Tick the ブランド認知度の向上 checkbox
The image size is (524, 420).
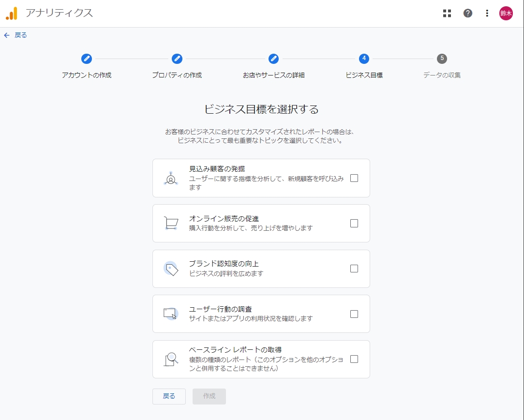coord(354,269)
